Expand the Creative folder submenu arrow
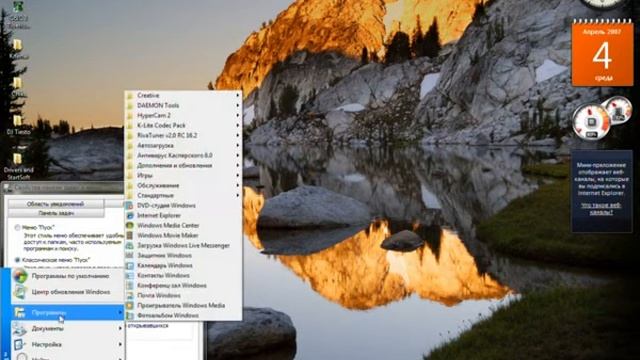This screenshot has height=360, width=640. coord(238,95)
